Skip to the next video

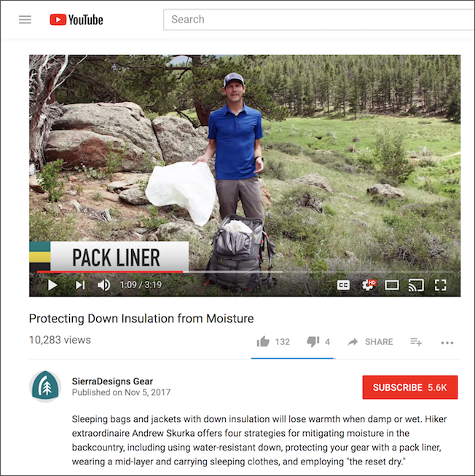click(80, 285)
